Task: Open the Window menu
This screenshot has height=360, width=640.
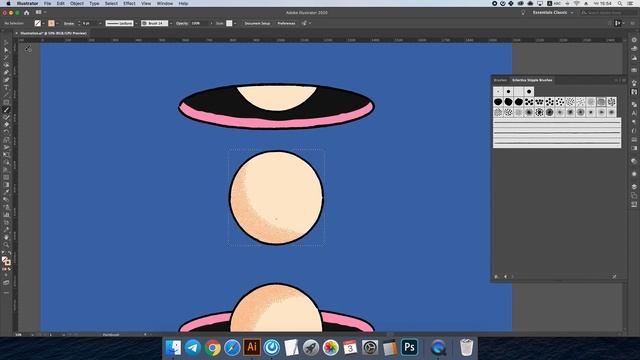Action: tap(165, 3)
